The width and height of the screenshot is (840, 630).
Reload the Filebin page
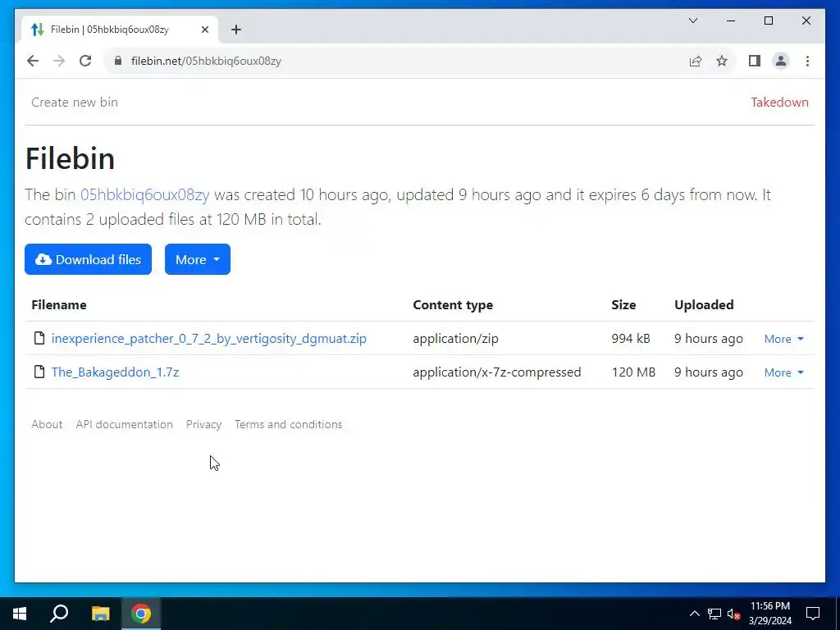click(x=85, y=61)
